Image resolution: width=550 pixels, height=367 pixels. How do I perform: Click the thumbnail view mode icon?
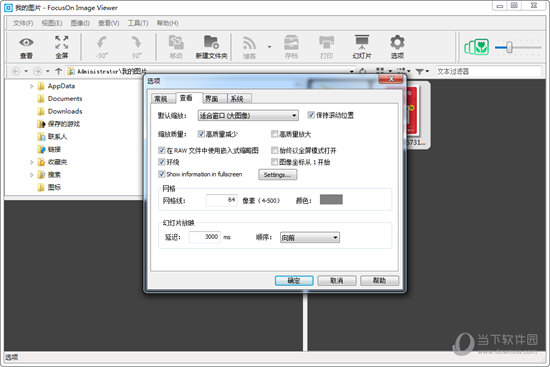pos(380,71)
